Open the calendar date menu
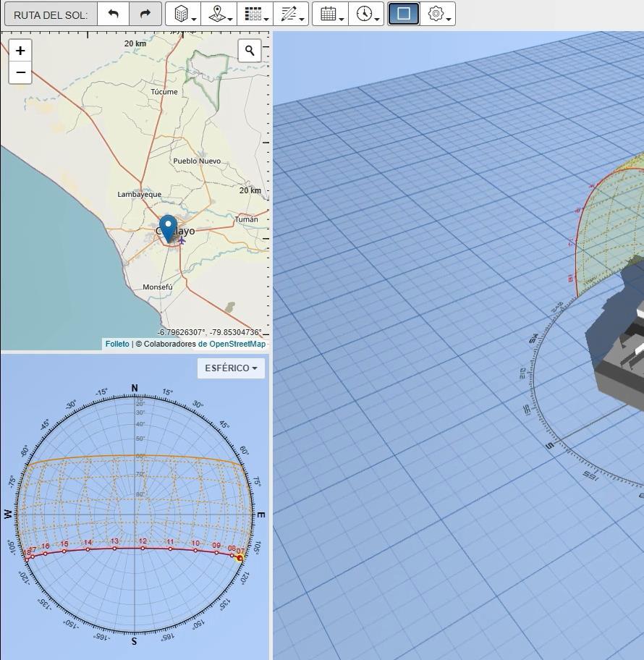 coord(331,14)
